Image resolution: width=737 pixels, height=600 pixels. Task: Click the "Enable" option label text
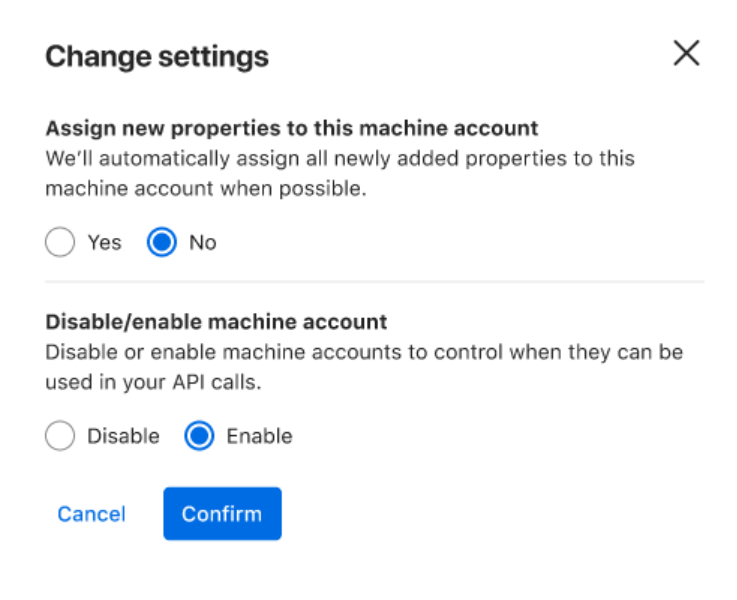[259, 437]
